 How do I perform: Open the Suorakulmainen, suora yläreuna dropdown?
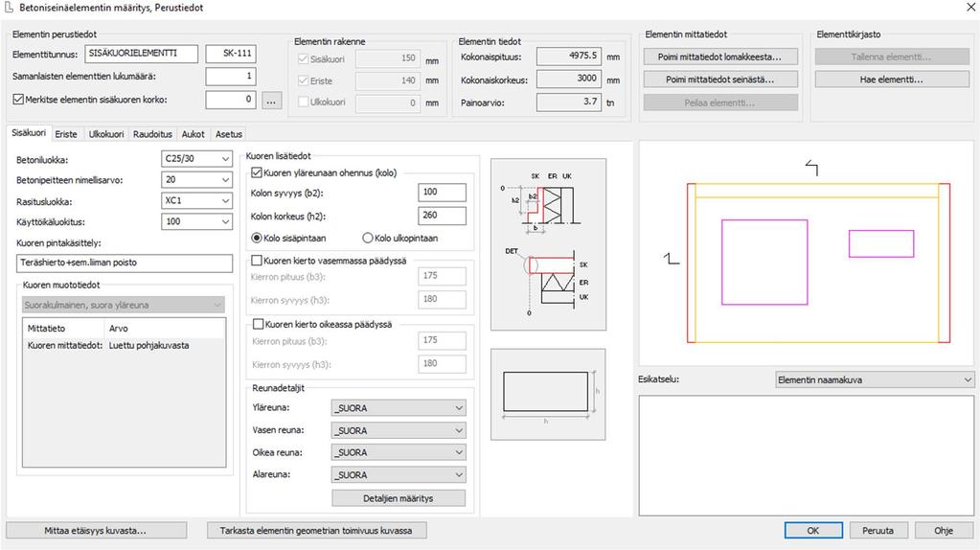coord(124,305)
